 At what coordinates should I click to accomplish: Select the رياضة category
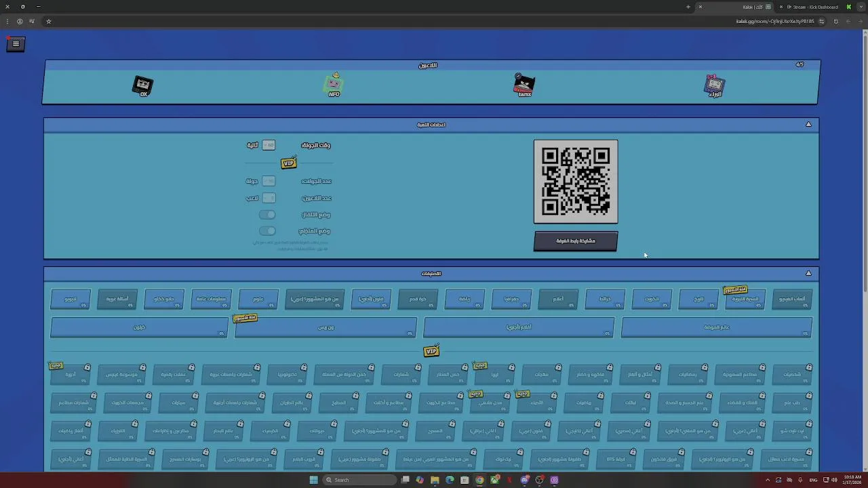click(465, 300)
